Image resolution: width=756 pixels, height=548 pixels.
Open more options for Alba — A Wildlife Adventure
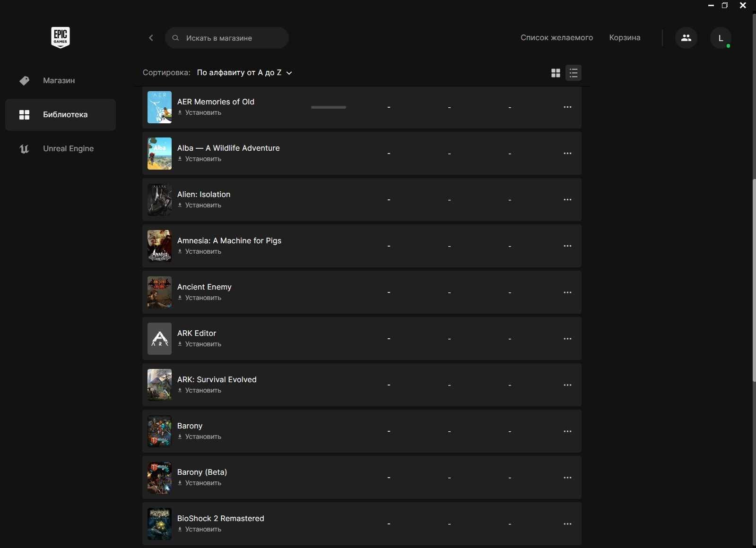click(567, 154)
